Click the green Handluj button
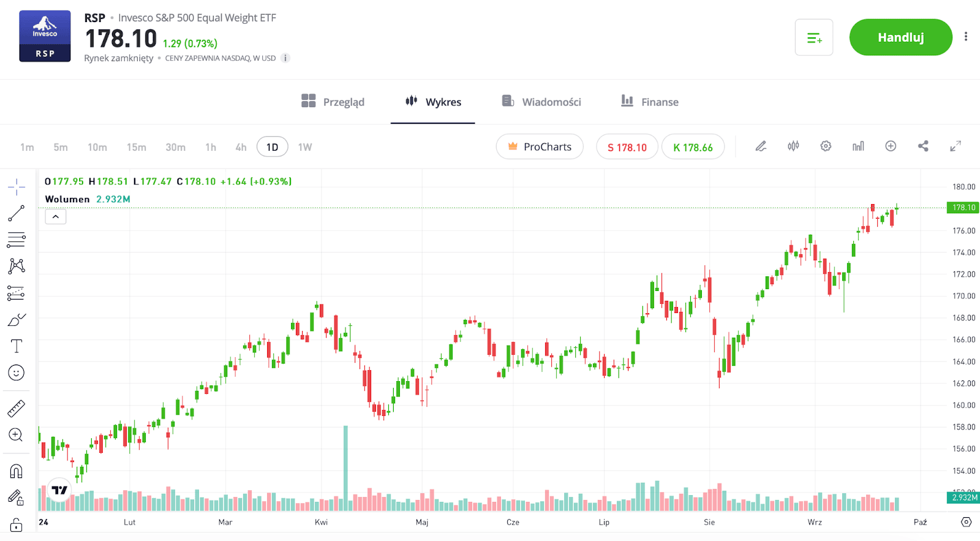 point(900,37)
